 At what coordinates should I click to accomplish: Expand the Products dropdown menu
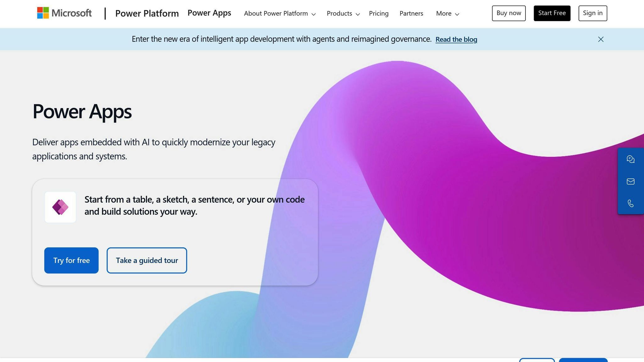(x=343, y=14)
